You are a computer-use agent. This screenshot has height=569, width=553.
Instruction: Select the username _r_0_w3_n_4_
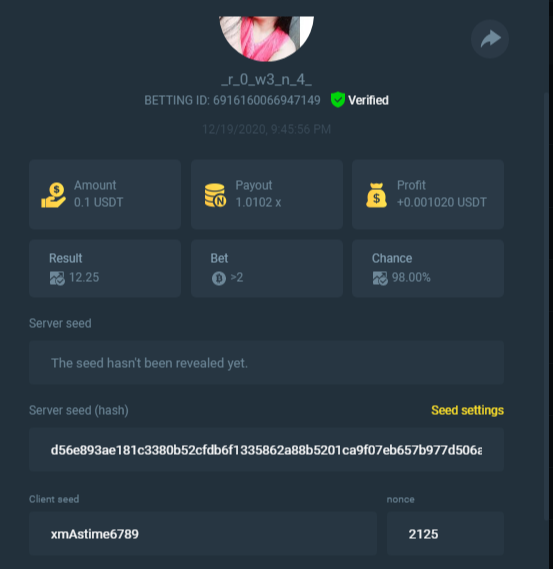[266, 79]
